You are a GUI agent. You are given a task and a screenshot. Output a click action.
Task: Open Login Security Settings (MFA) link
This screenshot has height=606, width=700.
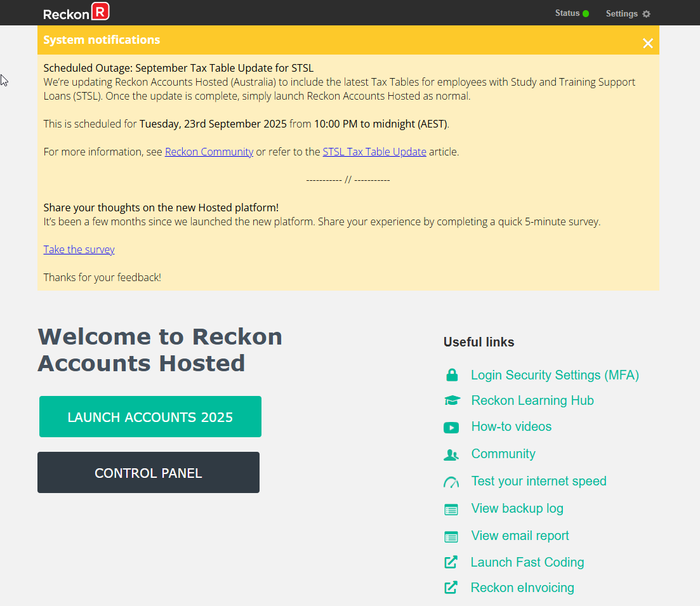[x=555, y=375]
